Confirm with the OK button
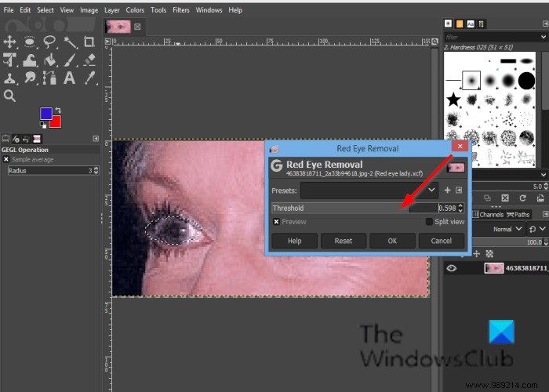Screen dimensions: 549x392 pos(392,241)
